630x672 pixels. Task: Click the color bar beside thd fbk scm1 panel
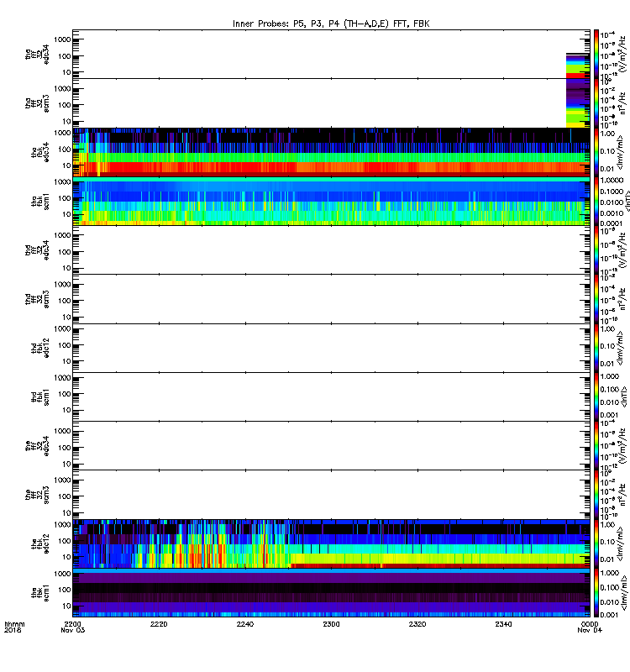point(596,396)
